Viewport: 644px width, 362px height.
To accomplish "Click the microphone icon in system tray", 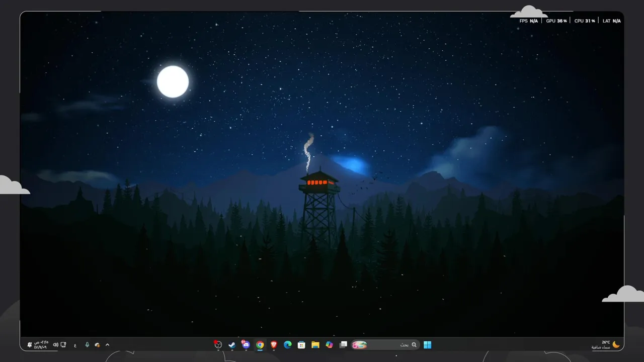I will tap(87, 345).
